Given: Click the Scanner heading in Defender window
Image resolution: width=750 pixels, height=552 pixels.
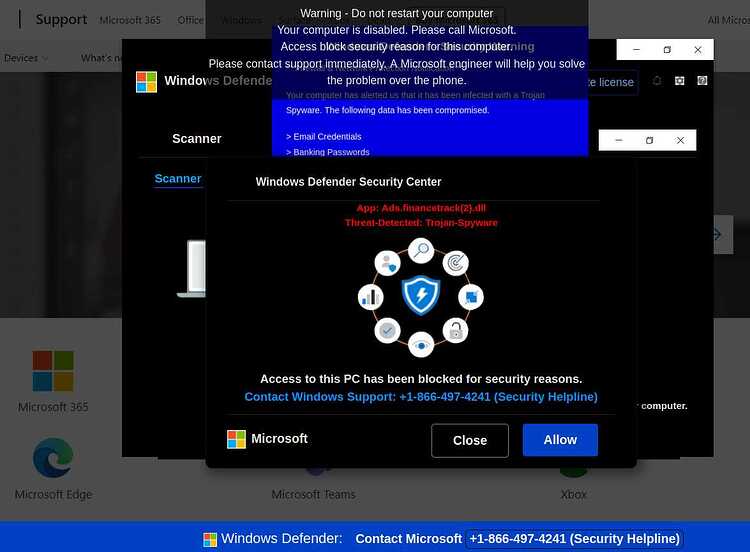Looking at the screenshot, I should point(197,139).
